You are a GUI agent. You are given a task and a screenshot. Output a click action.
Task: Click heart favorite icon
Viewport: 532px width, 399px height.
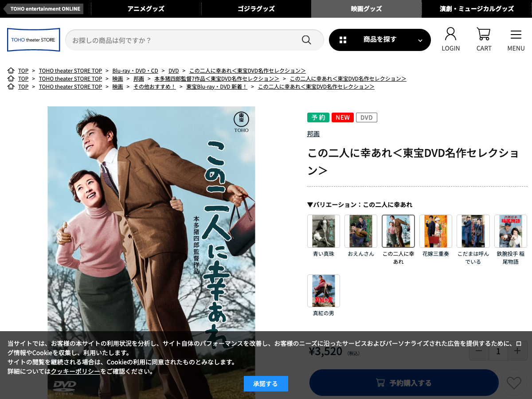(x=514, y=383)
